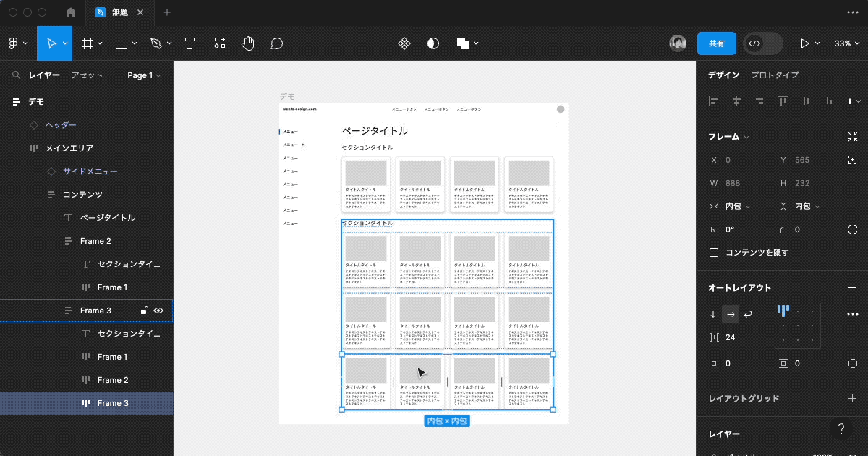Align bottom icon in Design panel

click(x=829, y=101)
